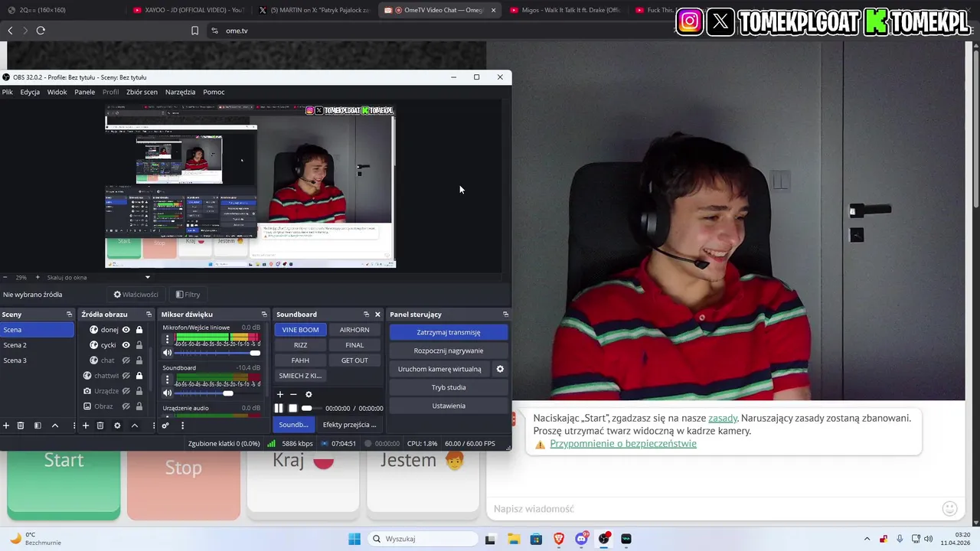Open the zasady rules link
Image resolution: width=980 pixels, height=551 pixels.
(x=723, y=418)
